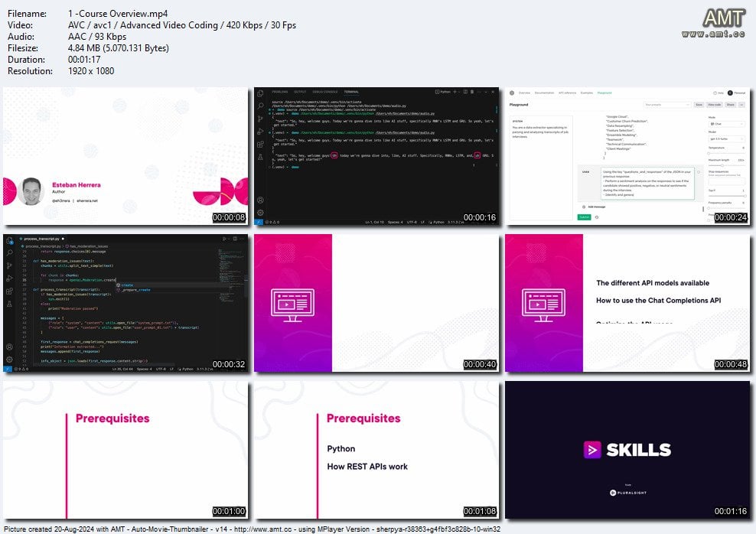
Task: Click AMT logo in top right
Action: (724, 18)
